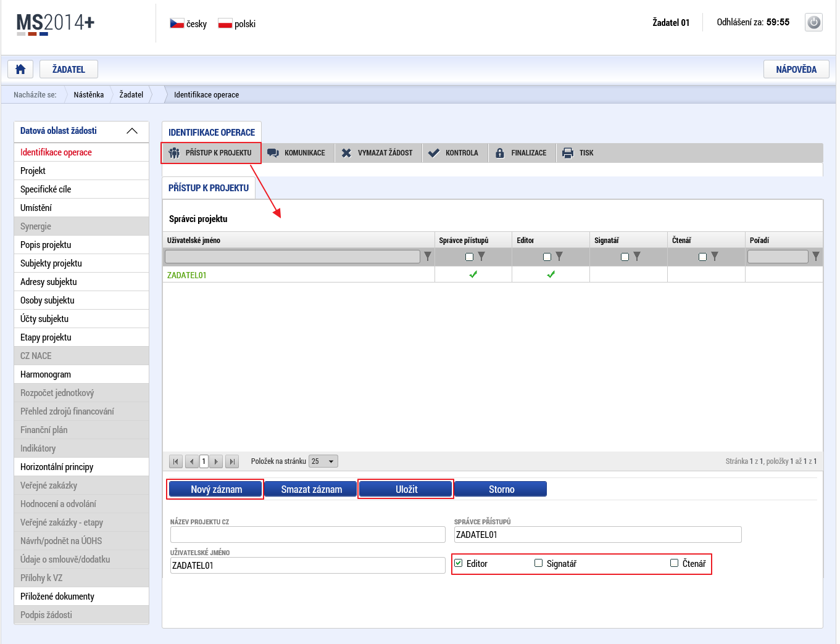Click filter icon for Editor column

point(559,257)
